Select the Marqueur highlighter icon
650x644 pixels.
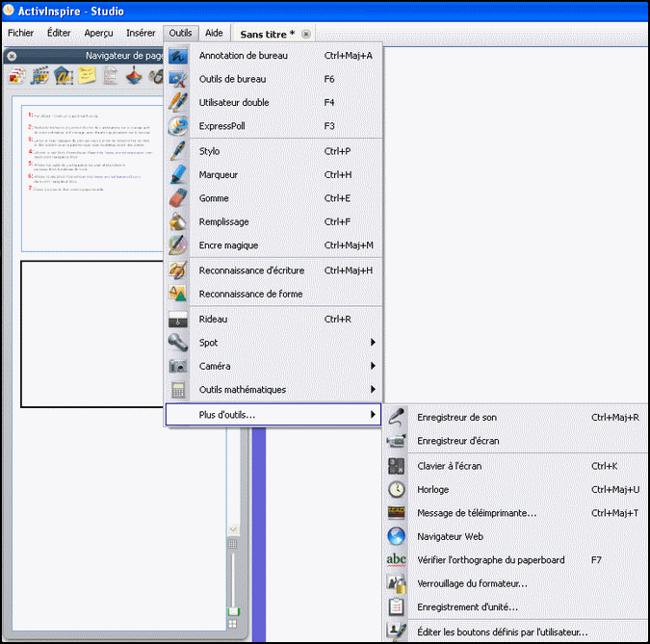point(178,174)
